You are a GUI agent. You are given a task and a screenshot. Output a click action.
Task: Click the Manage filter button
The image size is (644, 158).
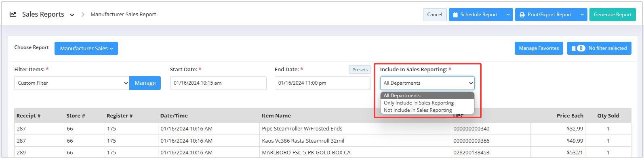tap(145, 83)
